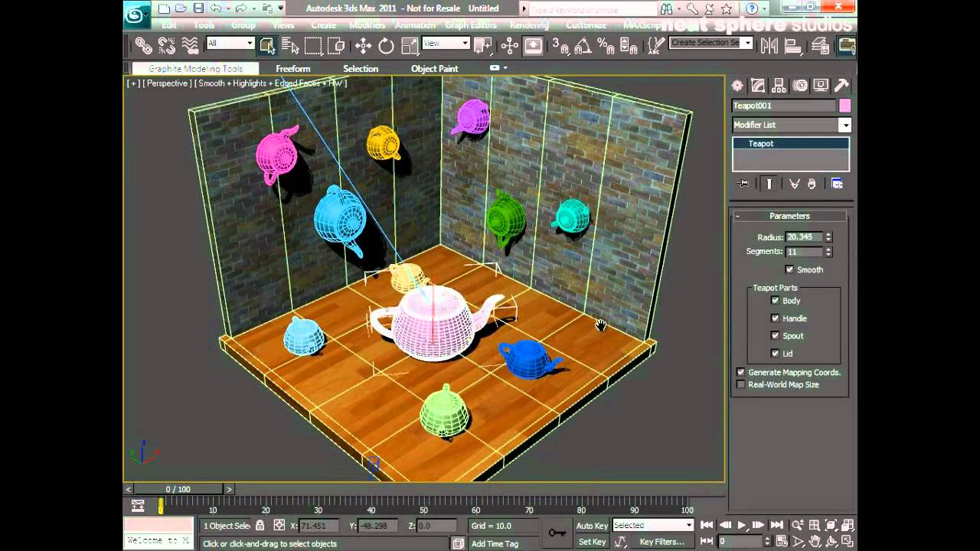Click Configure Modifier Sets icon
980x551 pixels.
(837, 184)
